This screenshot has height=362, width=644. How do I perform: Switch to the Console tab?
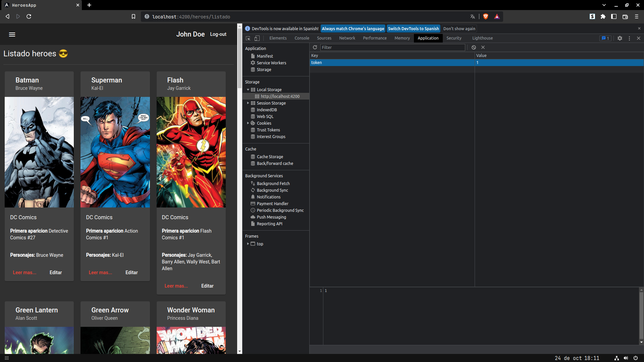(x=302, y=38)
